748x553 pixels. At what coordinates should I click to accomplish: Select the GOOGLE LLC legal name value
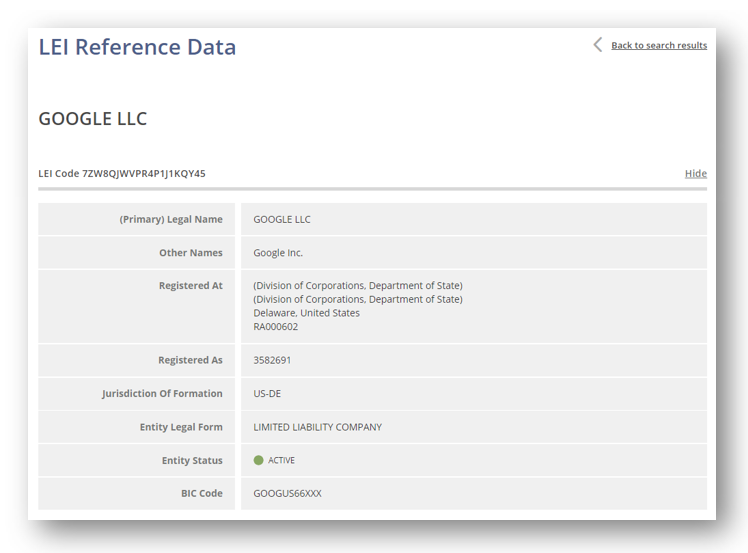click(282, 219)
